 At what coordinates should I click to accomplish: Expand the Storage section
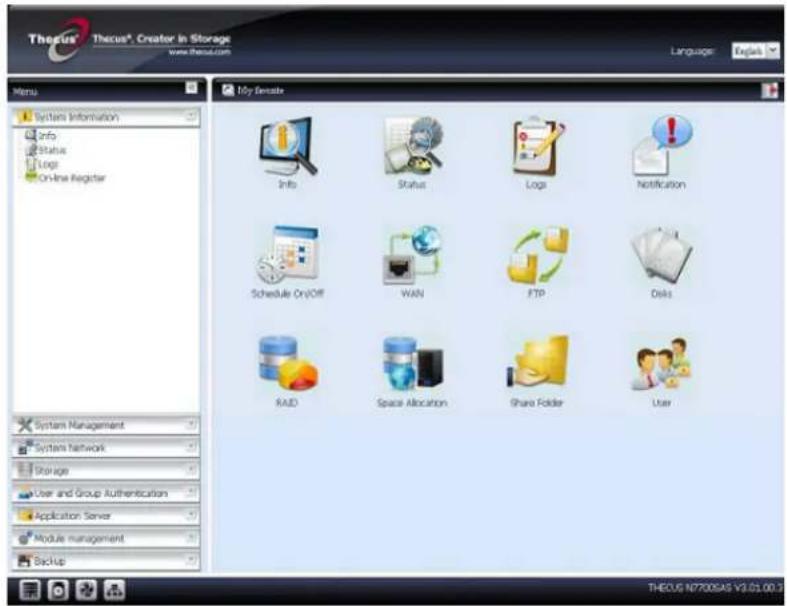pos(106,470)
